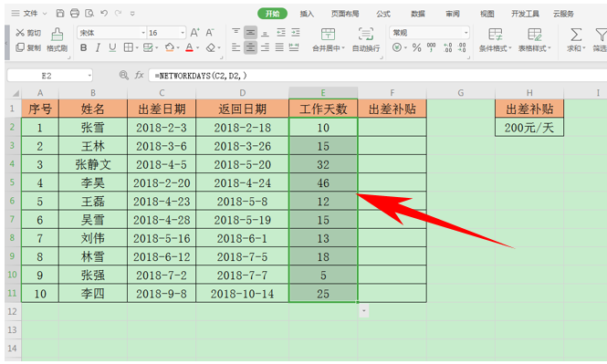Click the Cut (剪切) scissors button

click(28, 33)
